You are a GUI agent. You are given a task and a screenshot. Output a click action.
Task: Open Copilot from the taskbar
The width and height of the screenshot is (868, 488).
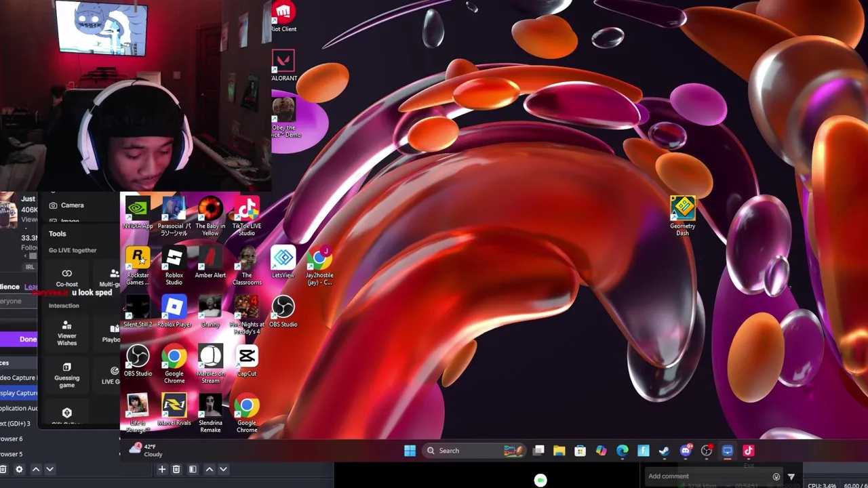601,451
